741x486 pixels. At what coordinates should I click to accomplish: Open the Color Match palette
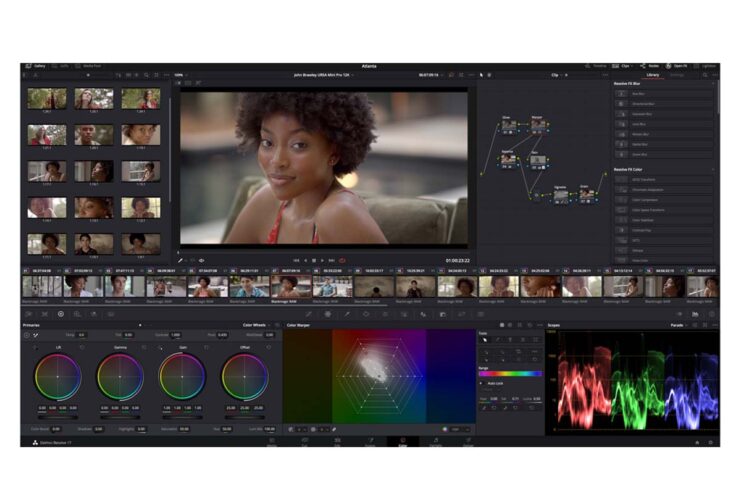click(45, 314)
